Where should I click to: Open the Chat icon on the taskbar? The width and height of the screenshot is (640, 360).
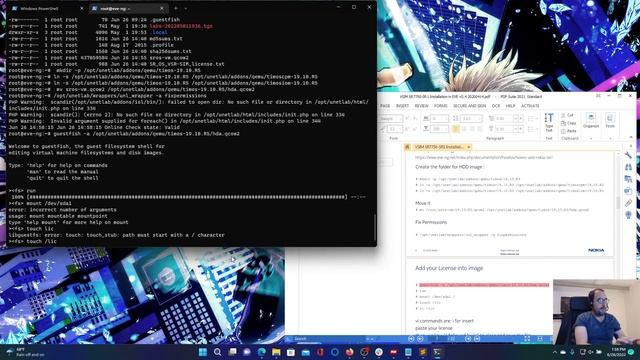tap(247, 352)
